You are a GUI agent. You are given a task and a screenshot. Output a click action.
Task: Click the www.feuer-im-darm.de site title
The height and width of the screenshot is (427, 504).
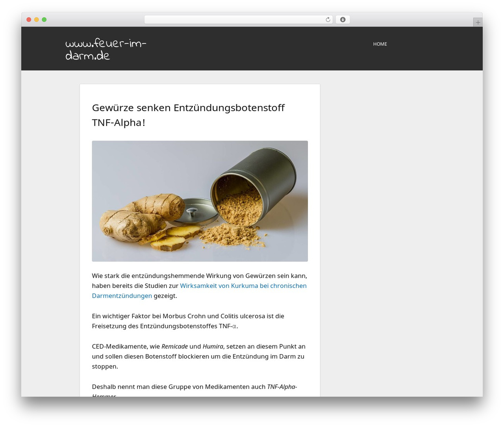click(106, 49)
